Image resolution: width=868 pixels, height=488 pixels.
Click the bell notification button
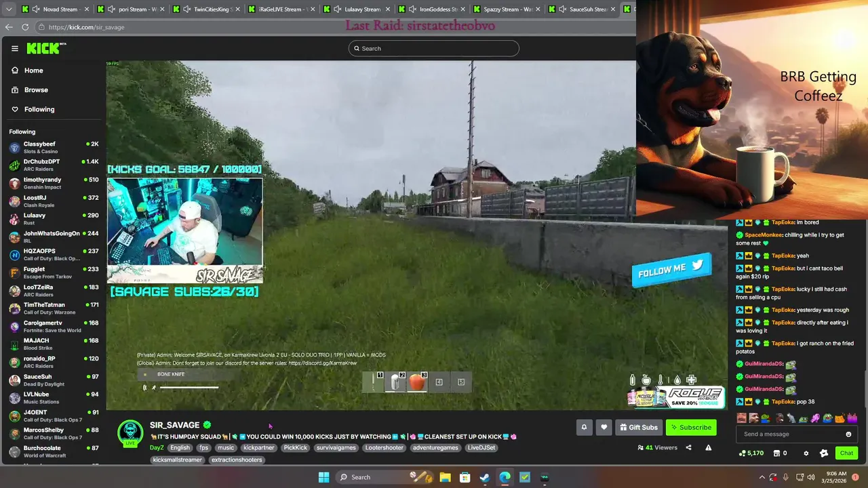[x=584, y=427]
